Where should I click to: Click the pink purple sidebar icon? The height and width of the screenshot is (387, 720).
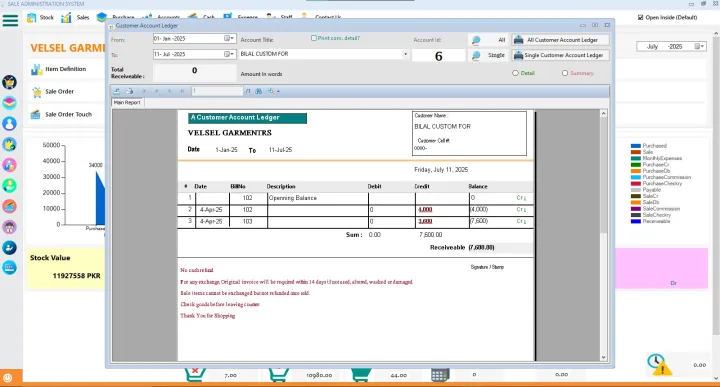[9, 165]
